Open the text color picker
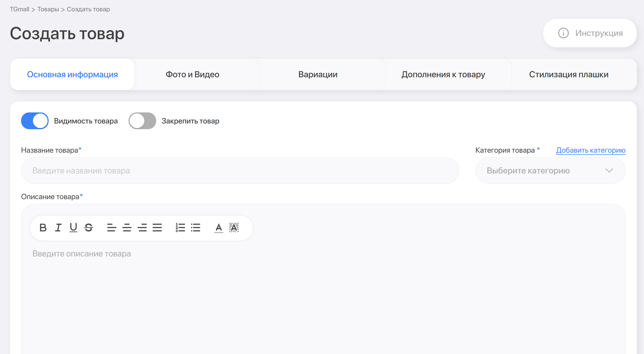644x354 pixels. point(219,228)
